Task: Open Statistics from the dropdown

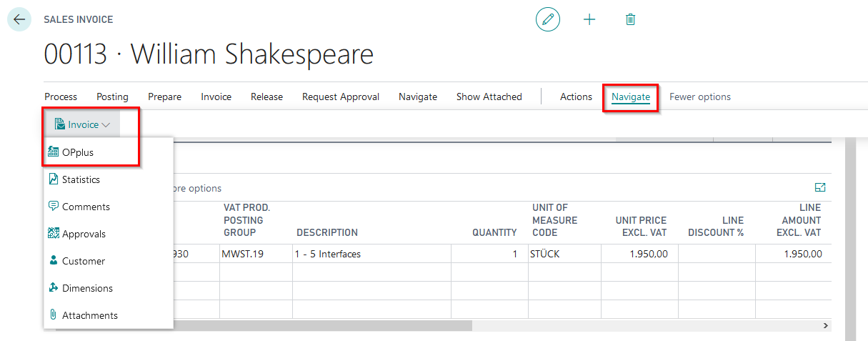Action: 81,179
